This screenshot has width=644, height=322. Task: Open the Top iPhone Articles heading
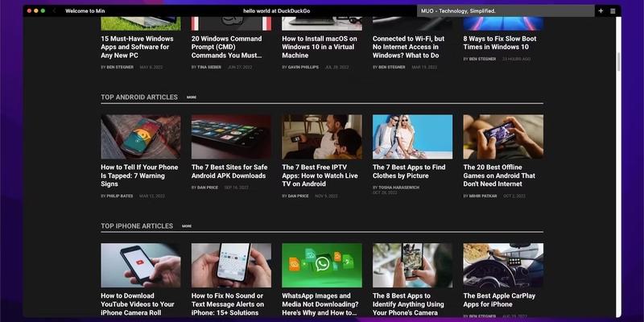137,226
